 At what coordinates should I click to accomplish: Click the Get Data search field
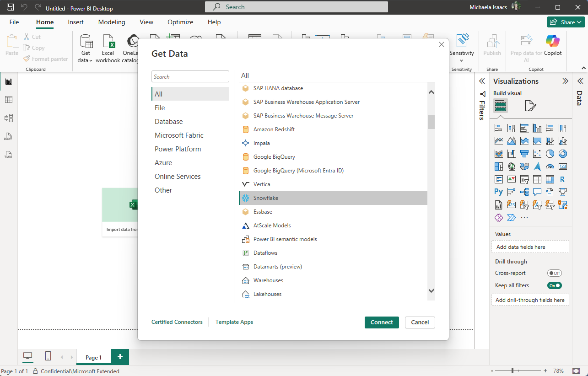[x=190, y=77]
